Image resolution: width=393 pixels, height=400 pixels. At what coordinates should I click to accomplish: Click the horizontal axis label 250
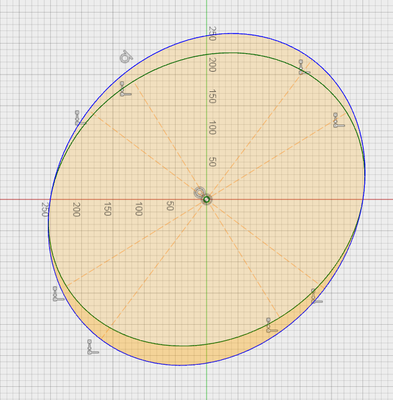(45, 209)
